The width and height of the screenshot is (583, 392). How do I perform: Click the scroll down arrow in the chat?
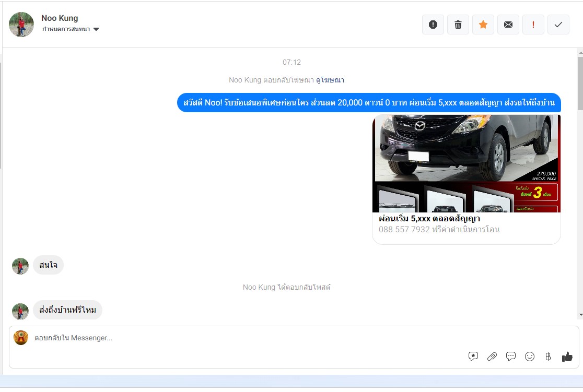coord(580,315)
